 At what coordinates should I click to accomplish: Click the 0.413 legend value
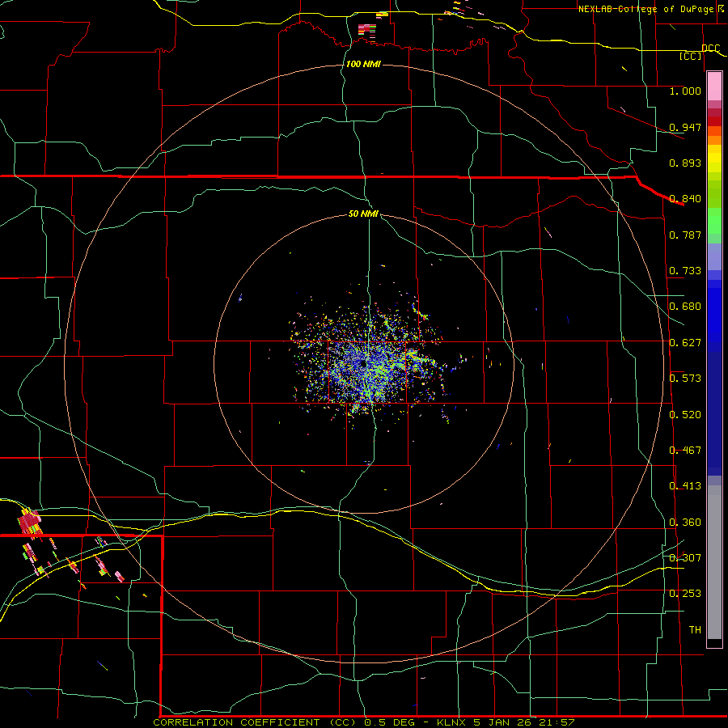tap(685, 486)
